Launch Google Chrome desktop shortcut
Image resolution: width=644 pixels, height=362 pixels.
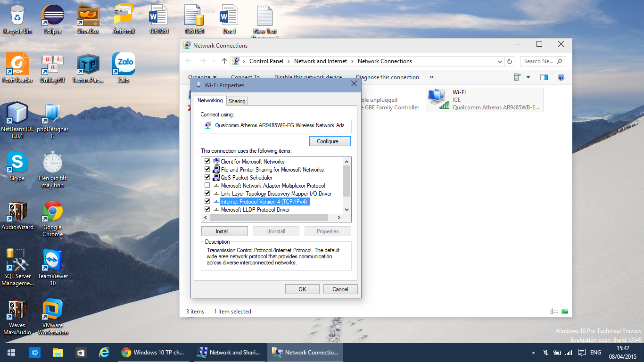(x=53, y=219)
